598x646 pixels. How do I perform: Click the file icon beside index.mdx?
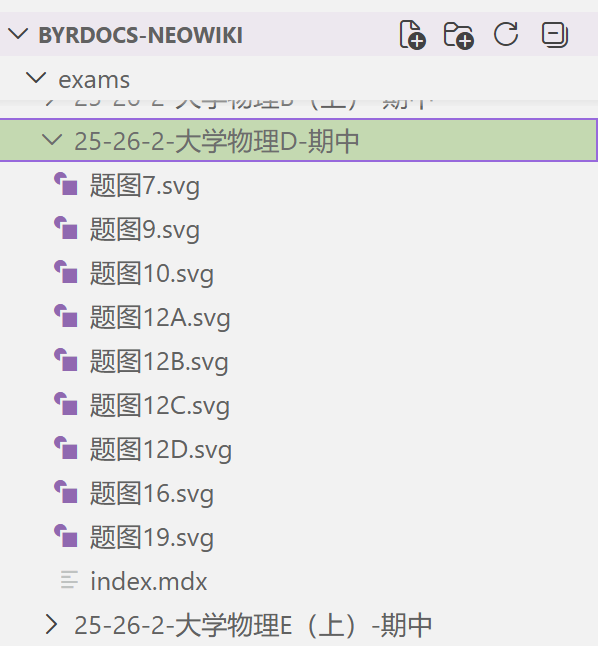click(69, 580)
